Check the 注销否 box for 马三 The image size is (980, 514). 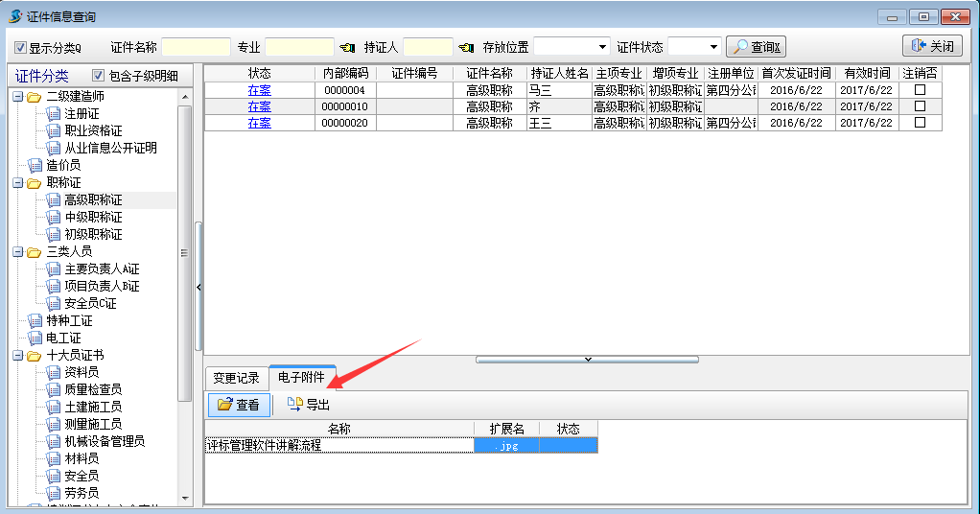[921, 90]
